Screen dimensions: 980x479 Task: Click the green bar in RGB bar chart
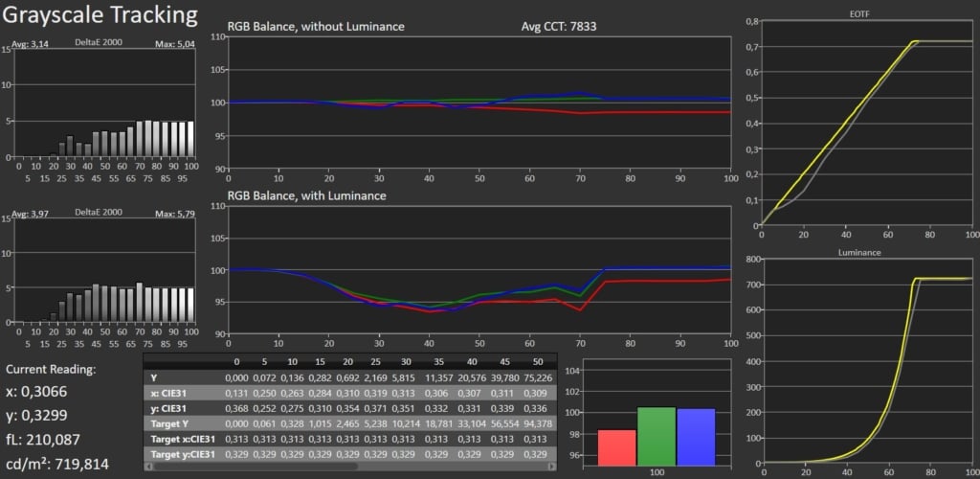point(657,436)
